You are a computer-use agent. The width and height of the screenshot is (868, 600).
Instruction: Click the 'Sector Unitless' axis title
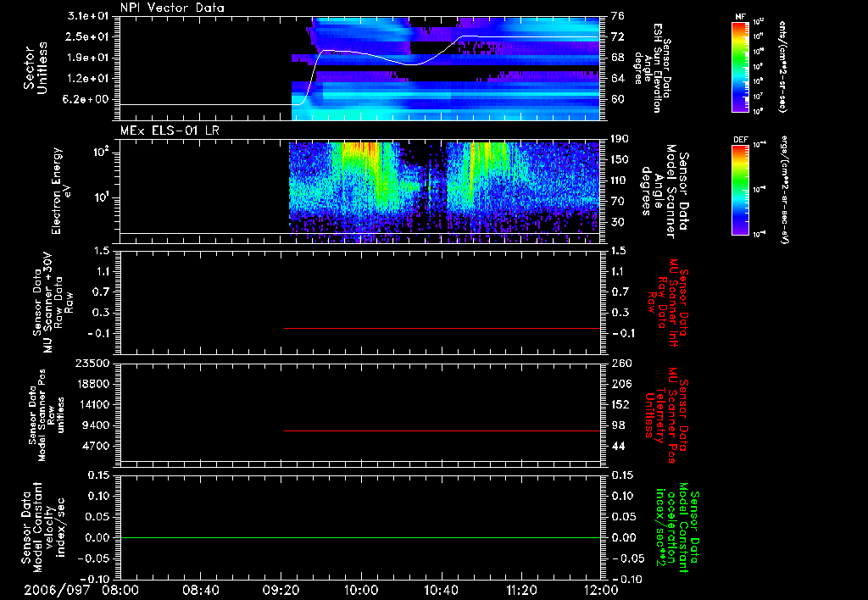click(x=36, y=68)
